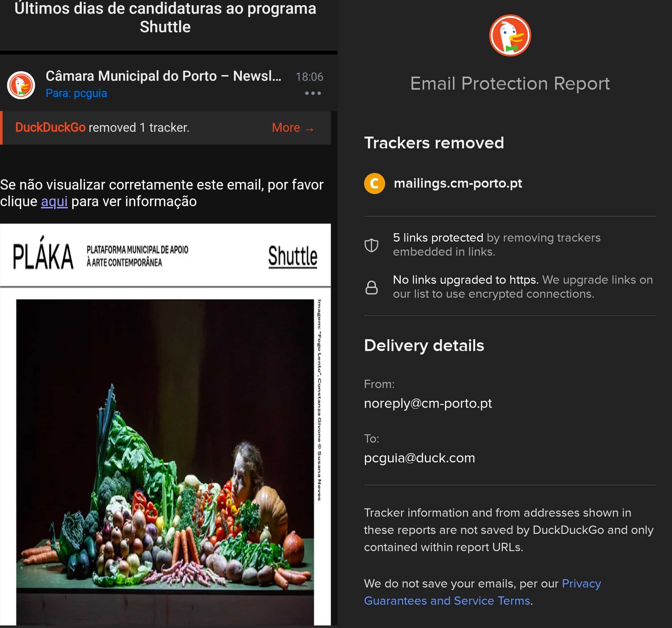Click the shield links-protected icon

coord(371,245)
